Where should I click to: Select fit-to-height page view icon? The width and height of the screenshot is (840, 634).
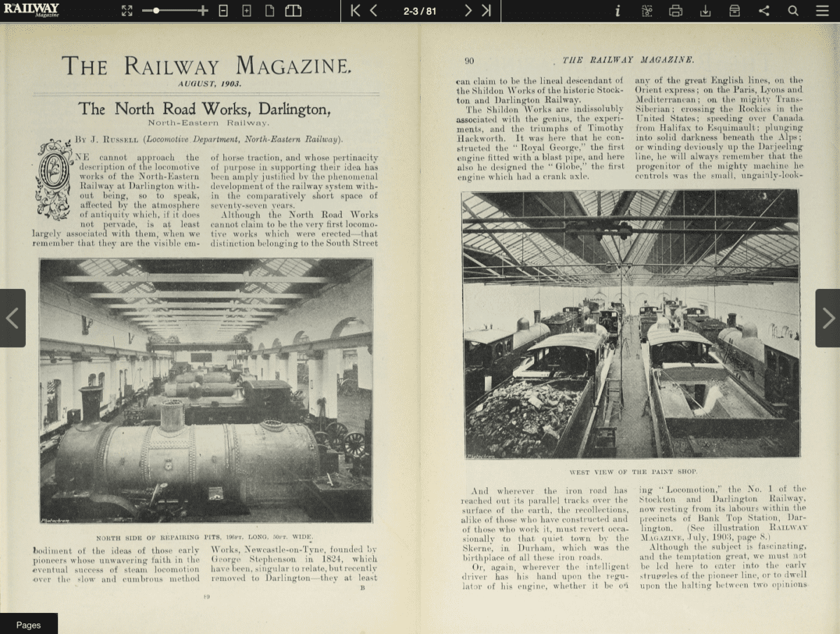point(246,10)
